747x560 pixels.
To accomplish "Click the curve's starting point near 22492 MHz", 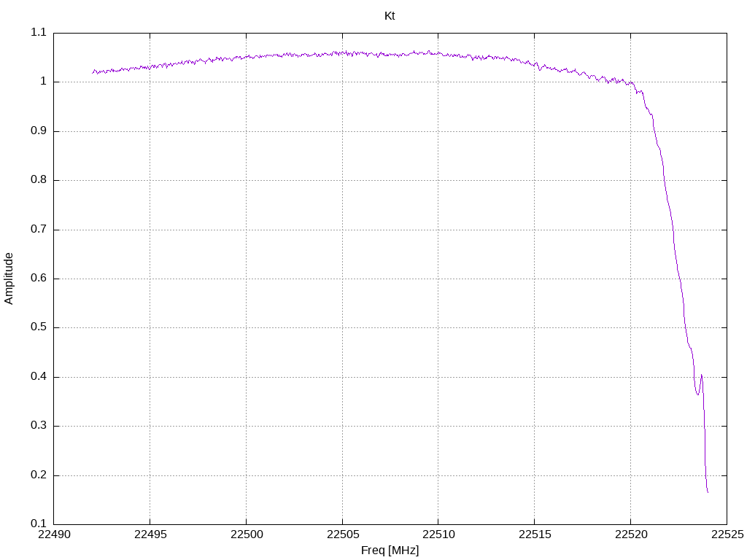I will 93,72.
